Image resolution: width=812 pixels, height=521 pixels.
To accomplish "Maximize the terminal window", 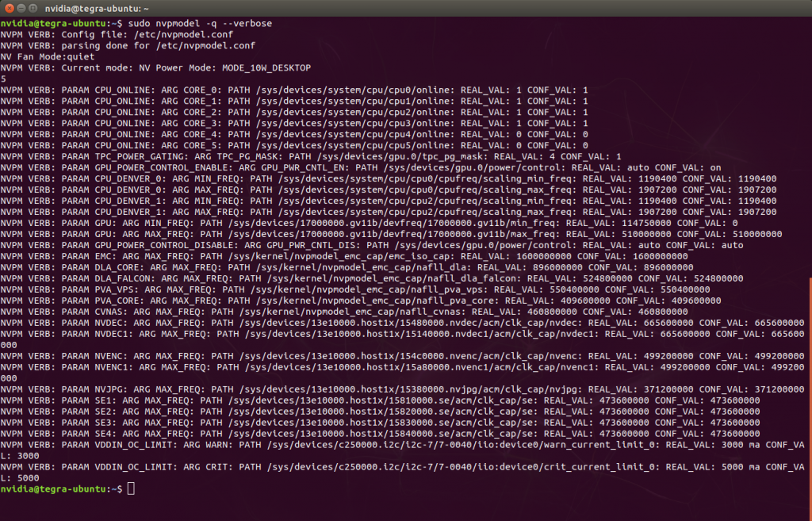I will (33, 8).
